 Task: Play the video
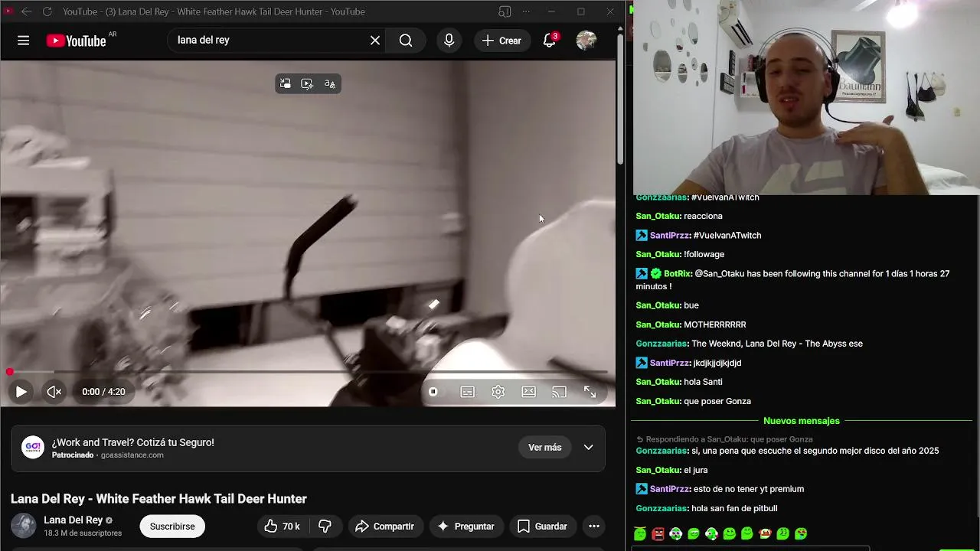[21, 392]
